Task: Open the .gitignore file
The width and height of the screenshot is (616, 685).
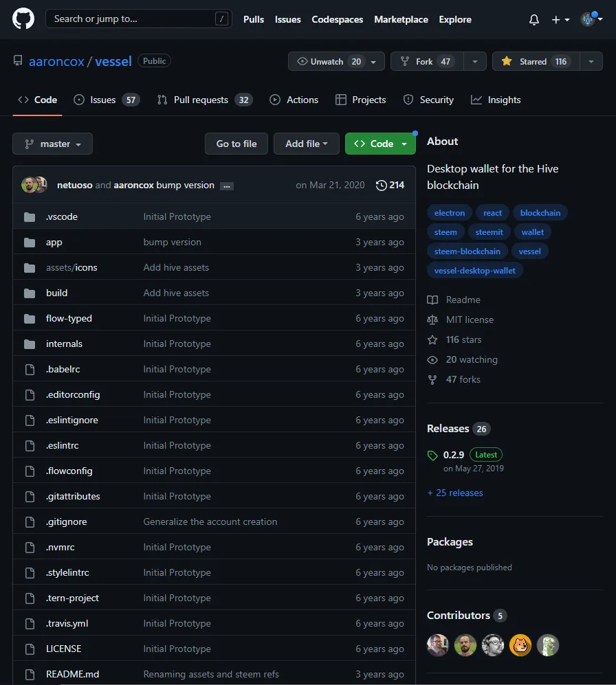Action: [x=67, y=522]
